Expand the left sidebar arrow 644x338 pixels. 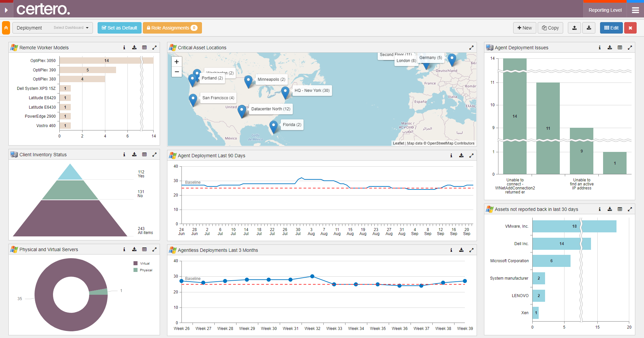6,10
